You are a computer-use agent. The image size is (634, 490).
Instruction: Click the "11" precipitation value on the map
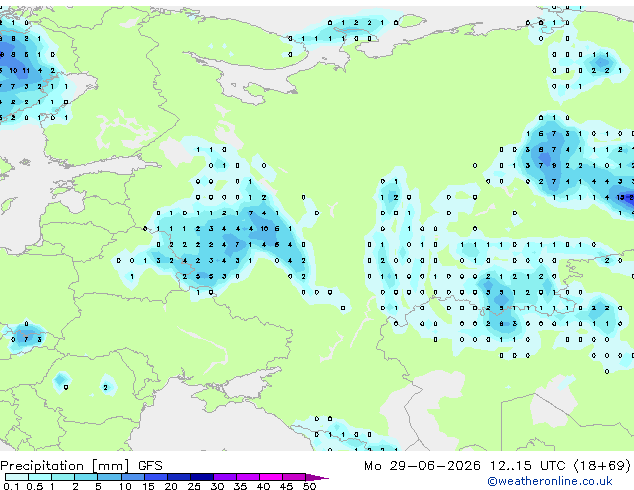click(26, 70)
